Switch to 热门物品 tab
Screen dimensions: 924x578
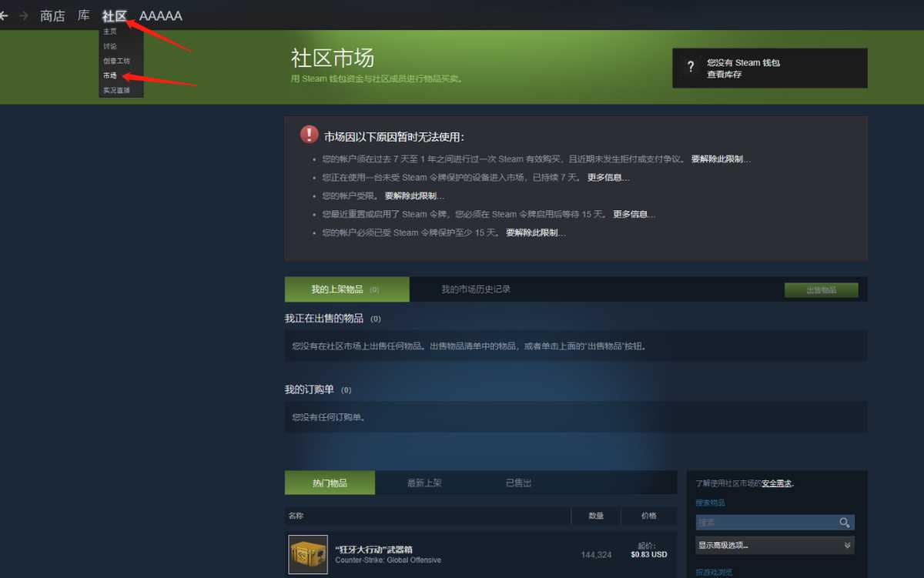330,483
